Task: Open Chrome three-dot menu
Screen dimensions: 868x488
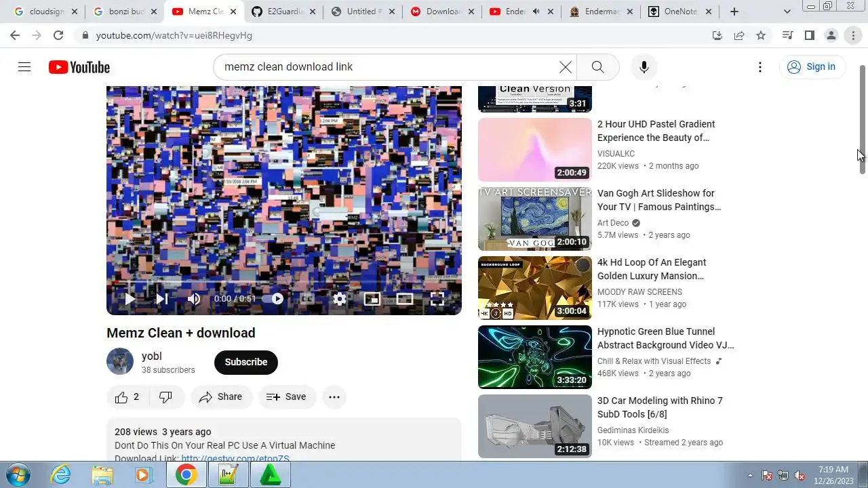Action: [x=853, y=35]
